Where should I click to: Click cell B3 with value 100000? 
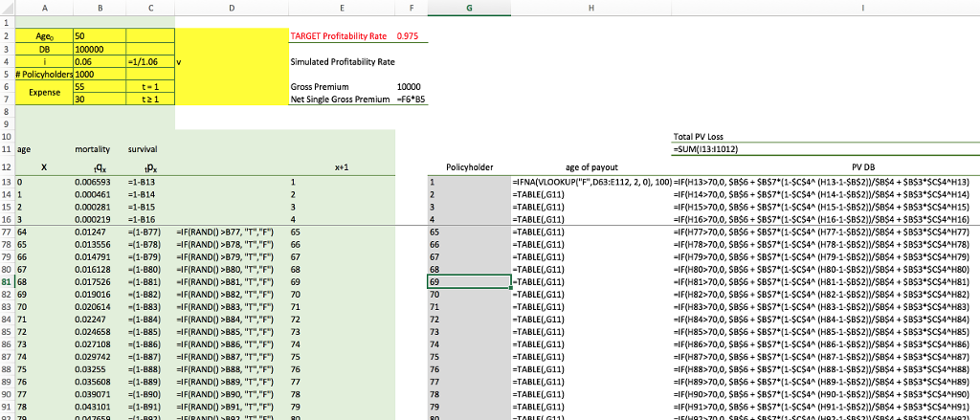click(100, 50)
